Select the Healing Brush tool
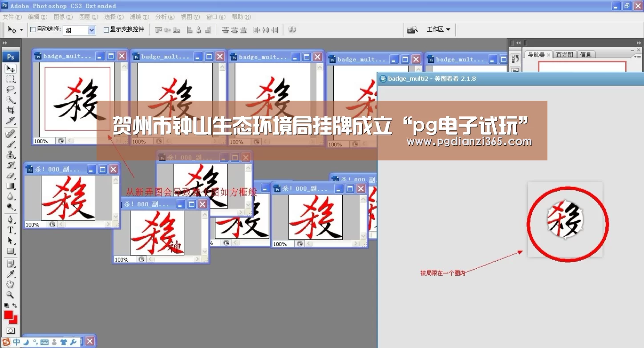Screen dimensions: 644x348 pyautogui.click(x=11, y=134)
